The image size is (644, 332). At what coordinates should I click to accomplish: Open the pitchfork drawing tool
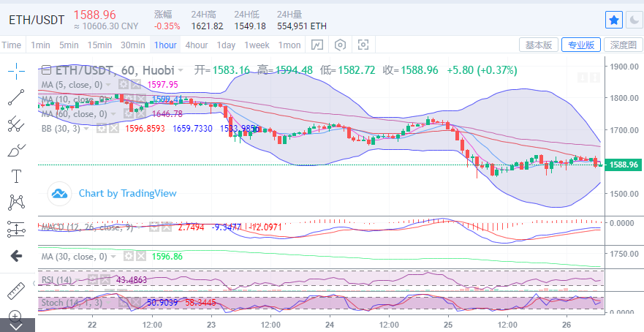[x=16, y=124]
